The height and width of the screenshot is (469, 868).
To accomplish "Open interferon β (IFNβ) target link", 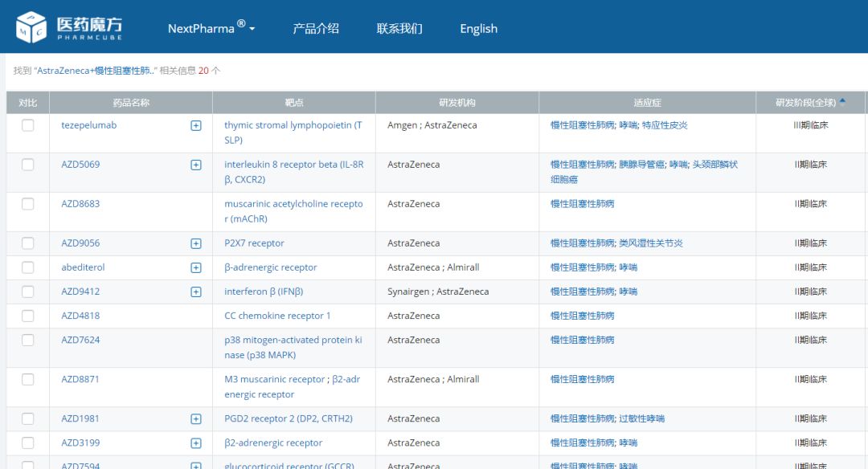I will coord(264,292).
